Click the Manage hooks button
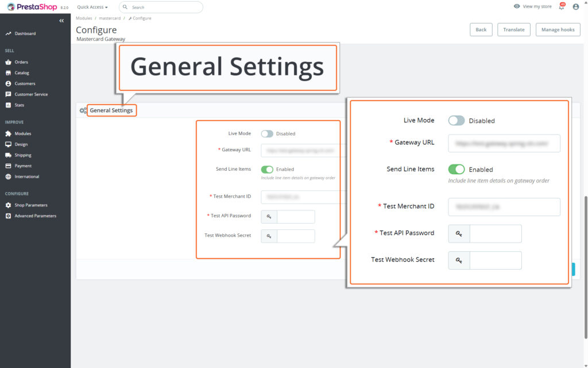 click(558, 29)
